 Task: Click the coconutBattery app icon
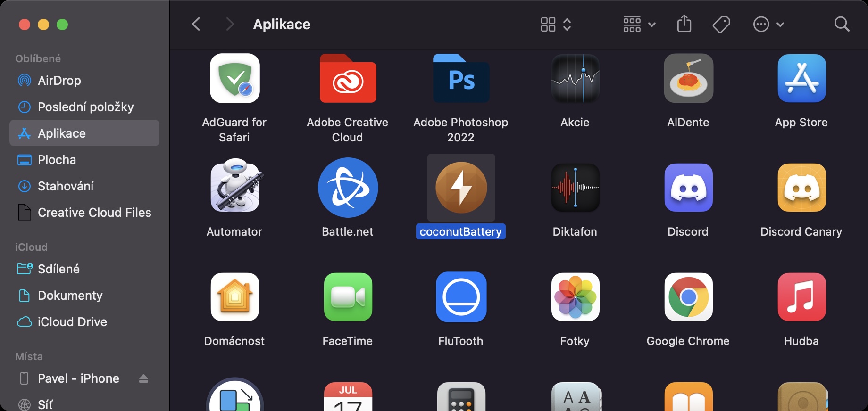click(461, 188)
